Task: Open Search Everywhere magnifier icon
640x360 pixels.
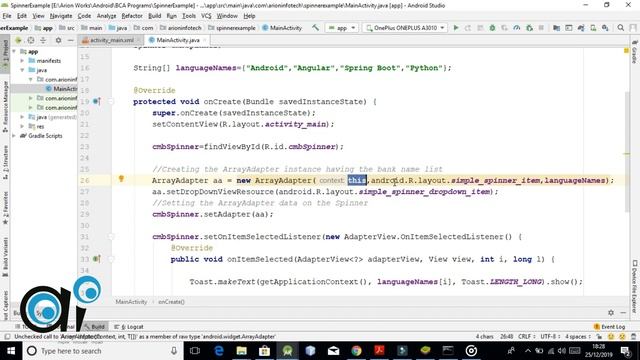Action: tap(621, 28)
